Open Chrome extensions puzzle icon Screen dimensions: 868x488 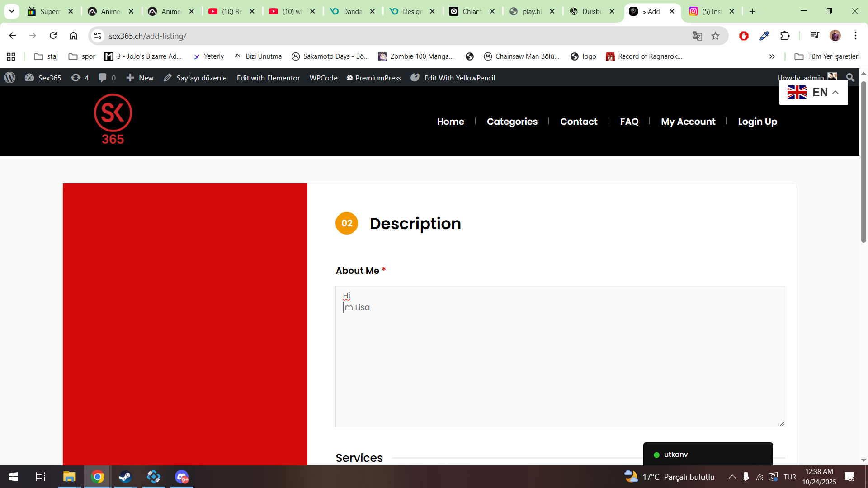click(785, 36)
